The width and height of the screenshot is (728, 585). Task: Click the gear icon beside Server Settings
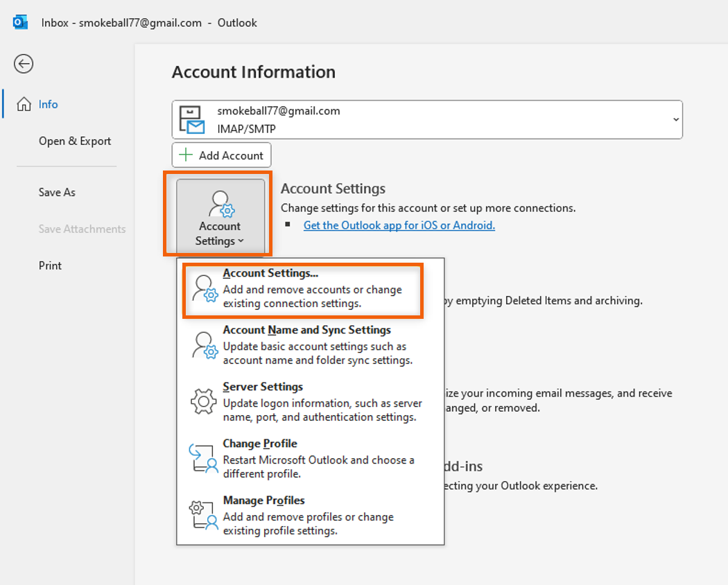[203, 401]
